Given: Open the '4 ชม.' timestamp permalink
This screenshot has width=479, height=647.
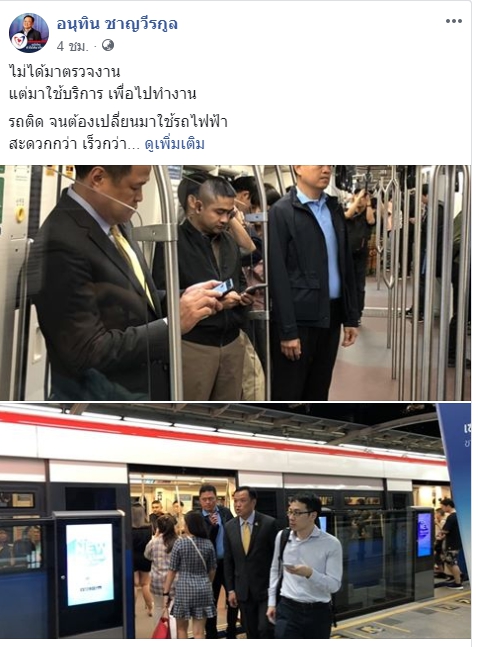Looking at the screenshot, I should tap(73, 46).
